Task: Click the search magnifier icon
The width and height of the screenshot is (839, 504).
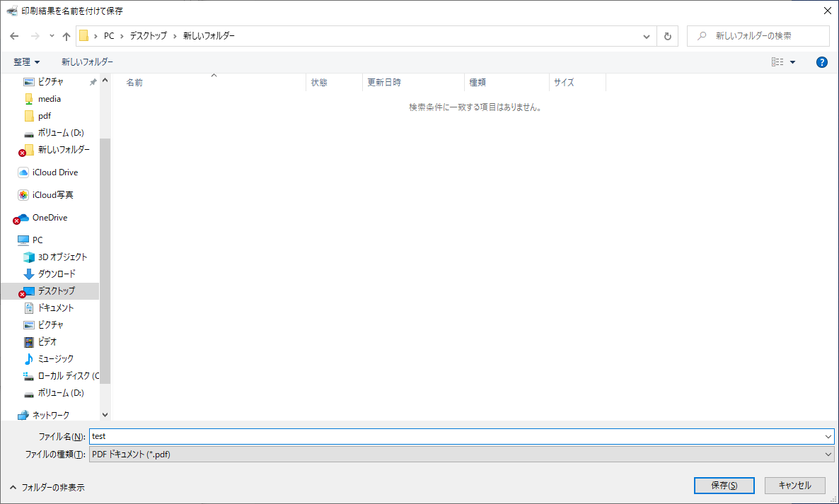Action: pos(700,35)
